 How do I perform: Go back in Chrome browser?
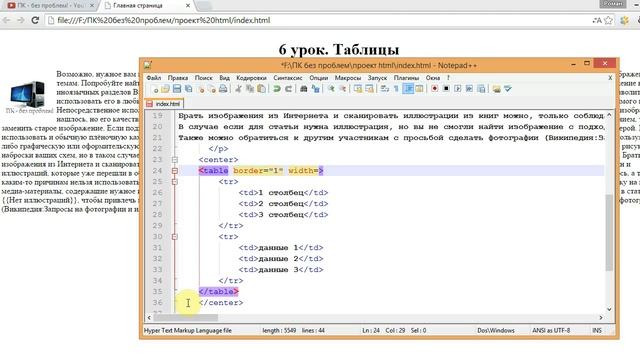tap(7, 20)
